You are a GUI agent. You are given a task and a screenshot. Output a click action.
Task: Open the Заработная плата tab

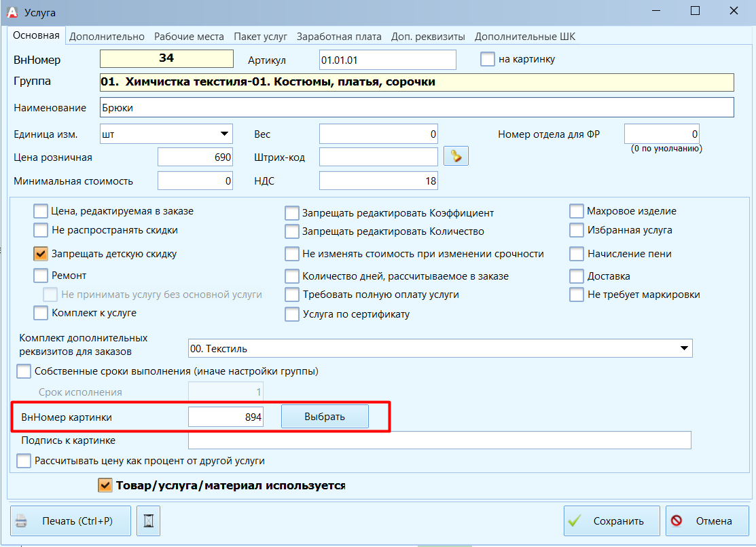point(339,37)
